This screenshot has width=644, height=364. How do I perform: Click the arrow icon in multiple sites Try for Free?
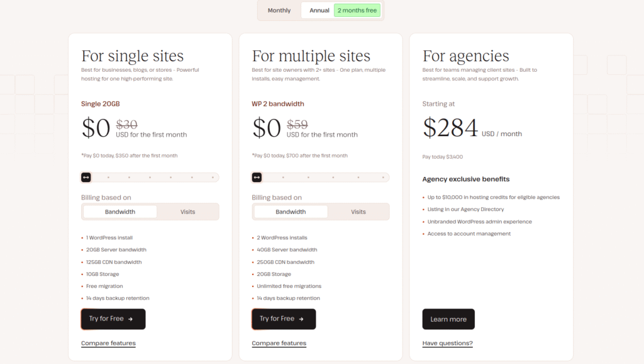pos(301,319)
